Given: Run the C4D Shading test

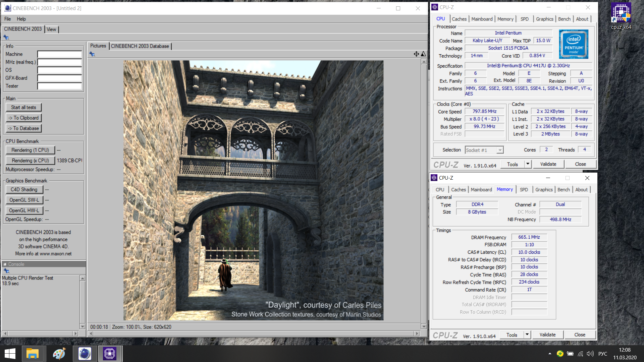Looking at the screenshot, I should coord(24,189).
